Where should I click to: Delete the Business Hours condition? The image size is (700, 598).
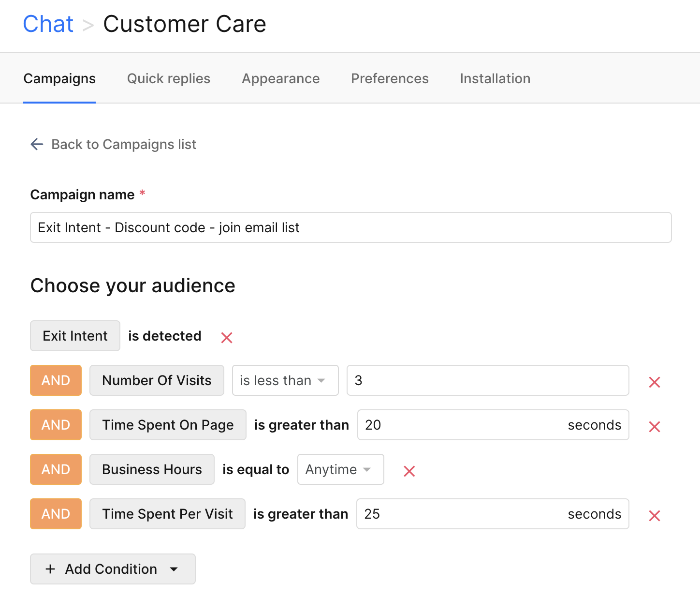[x=409, y=471]
